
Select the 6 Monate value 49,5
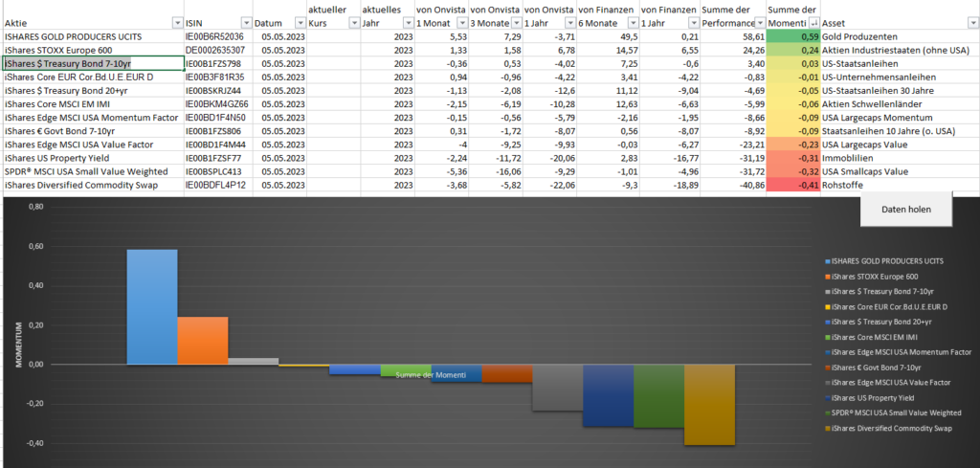[x=608, y=37]
